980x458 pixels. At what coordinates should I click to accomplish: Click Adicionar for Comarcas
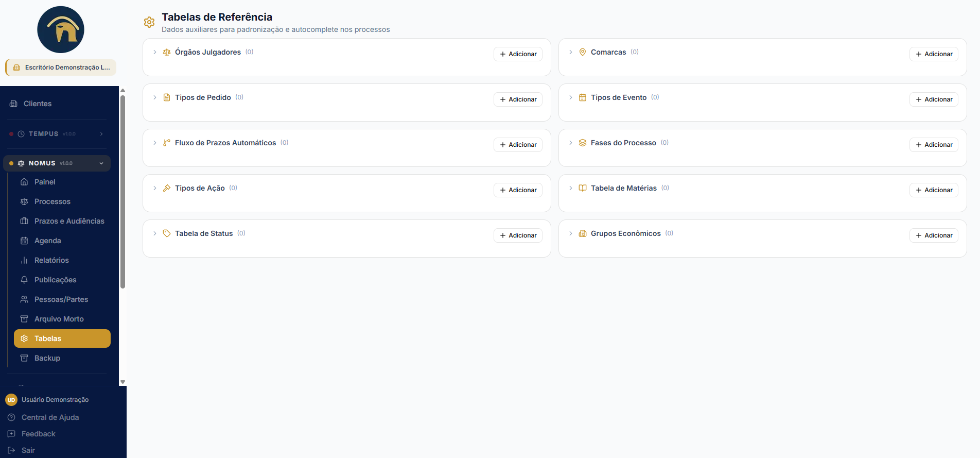(934, 54)
